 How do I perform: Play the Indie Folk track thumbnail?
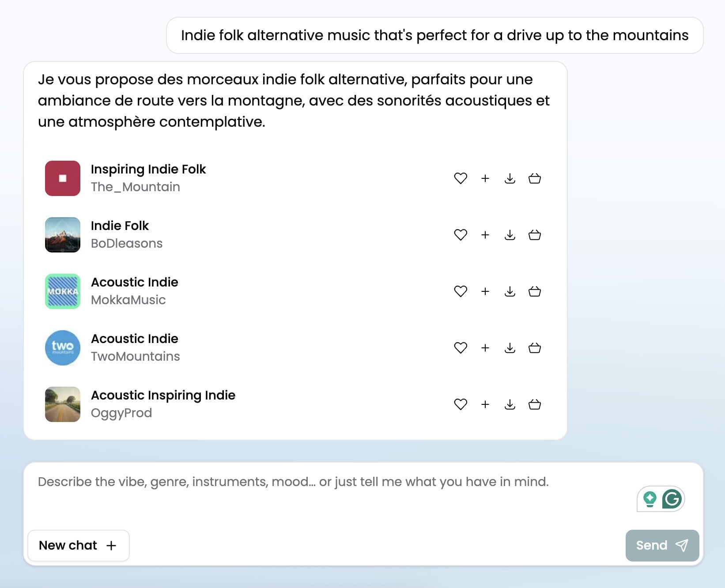(63, 235)
